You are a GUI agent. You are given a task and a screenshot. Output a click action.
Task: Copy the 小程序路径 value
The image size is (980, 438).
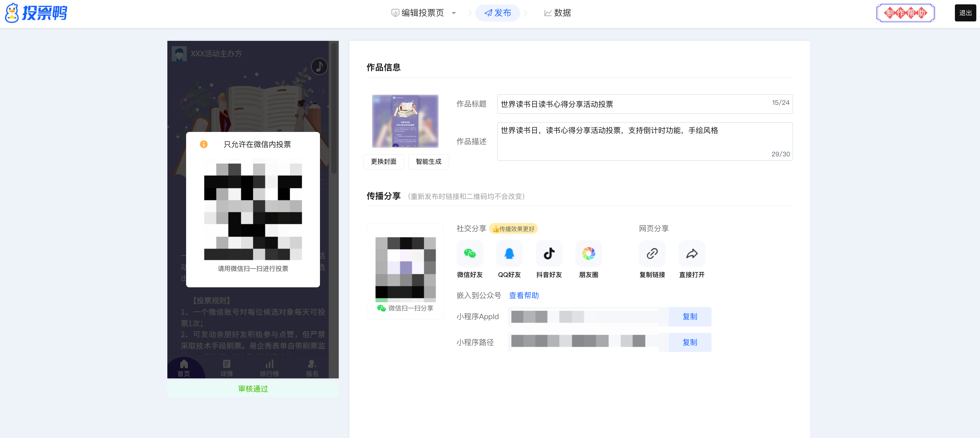(689, 343)
